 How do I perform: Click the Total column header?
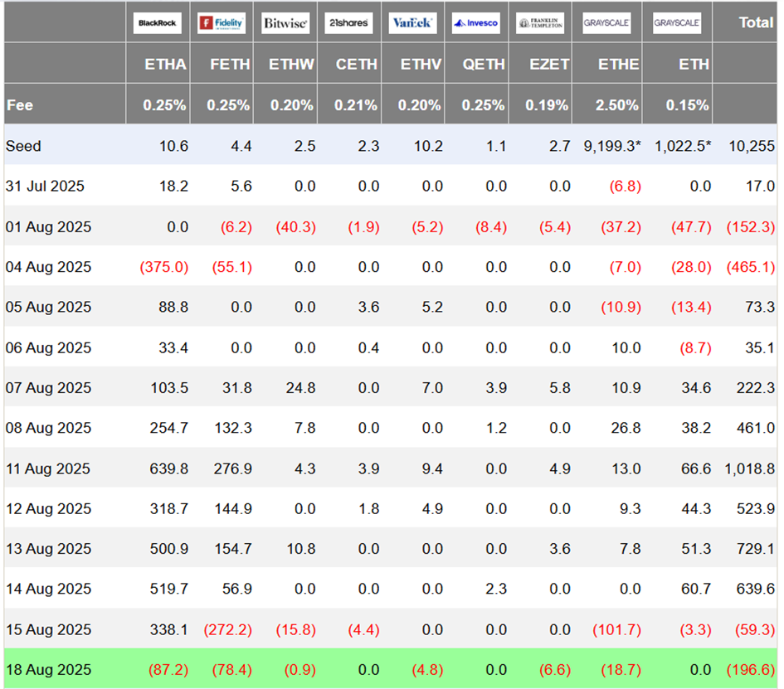click(756, 22)
